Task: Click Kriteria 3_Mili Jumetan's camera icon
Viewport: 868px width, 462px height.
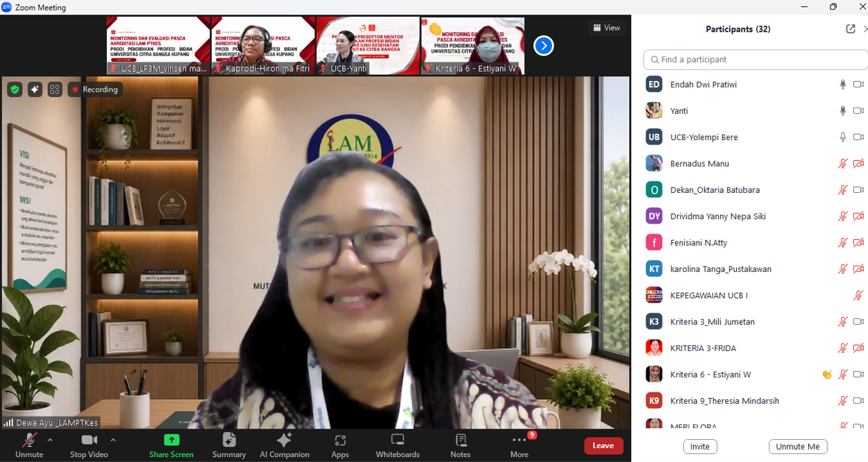Action: coord(858,322)
